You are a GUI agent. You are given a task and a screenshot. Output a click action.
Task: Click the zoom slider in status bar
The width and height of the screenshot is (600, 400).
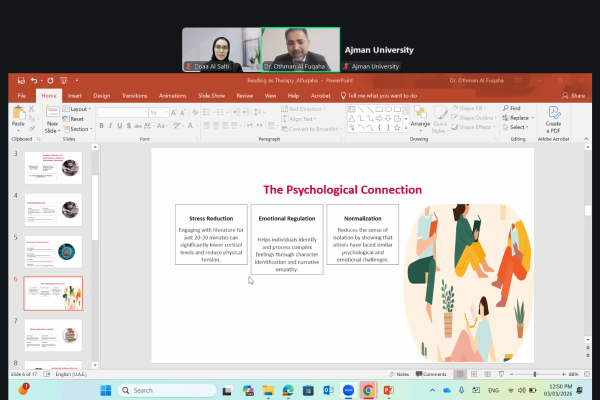pyautogui.click(x=535, y=373)
